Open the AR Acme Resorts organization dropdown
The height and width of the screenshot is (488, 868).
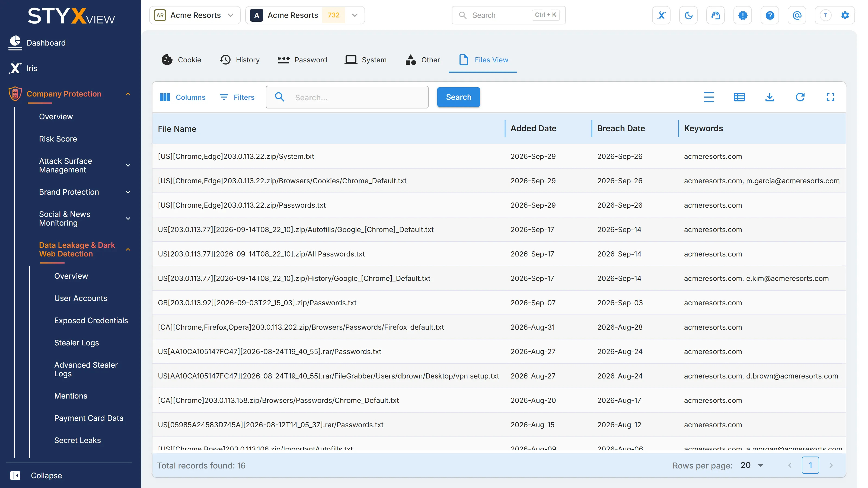195,15
